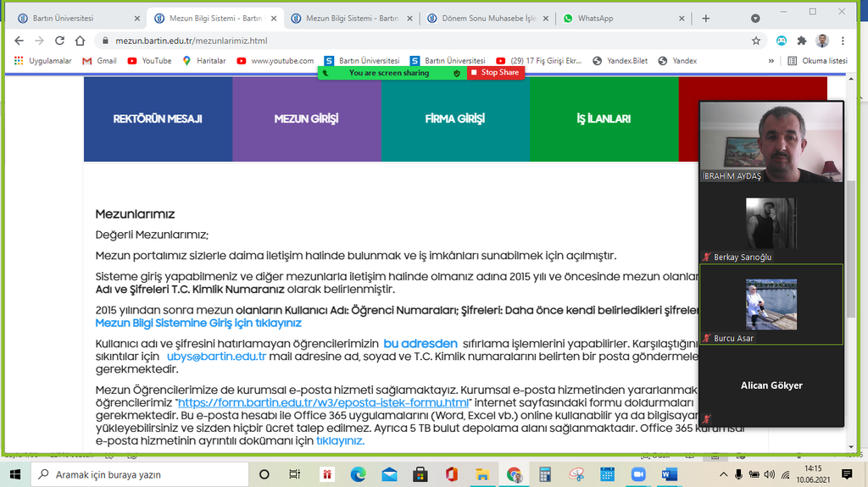Open Zoom from taskbar
868x487 pixels.
tap(638, 474)
